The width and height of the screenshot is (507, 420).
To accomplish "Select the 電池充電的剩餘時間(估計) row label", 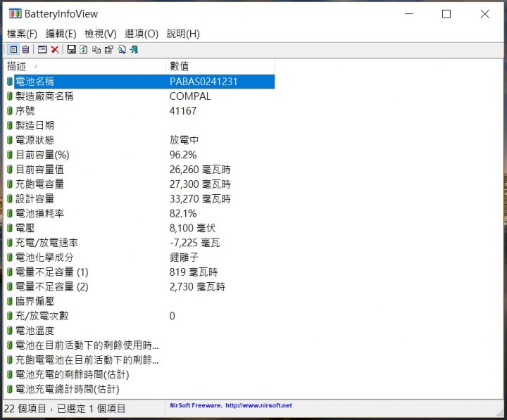I will point(73,374).
